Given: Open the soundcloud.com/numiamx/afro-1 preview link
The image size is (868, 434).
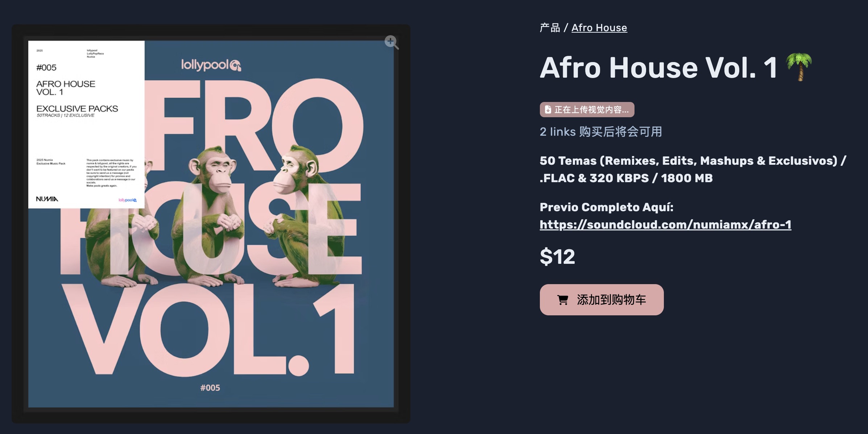Looking at the screenshot, I should [x=665, y=225].
